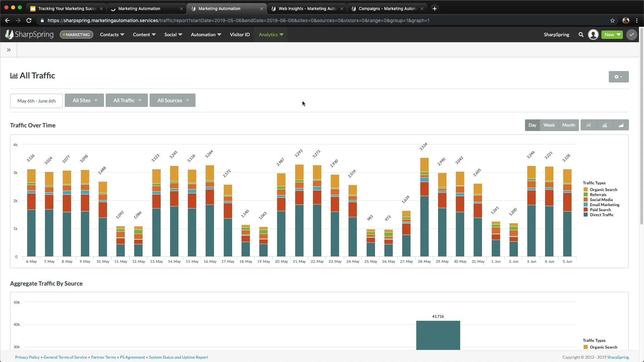644x362 pixels.
Task: Group traffic graph by Week
Action: [x=549, y=125]
